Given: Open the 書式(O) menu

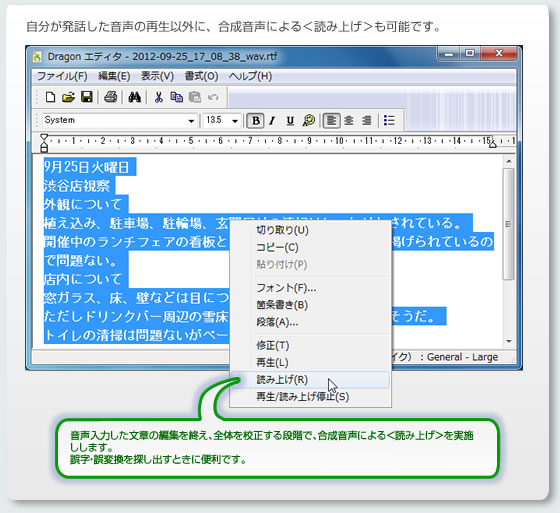Looking at the screenshot, I should coord(201,76).
